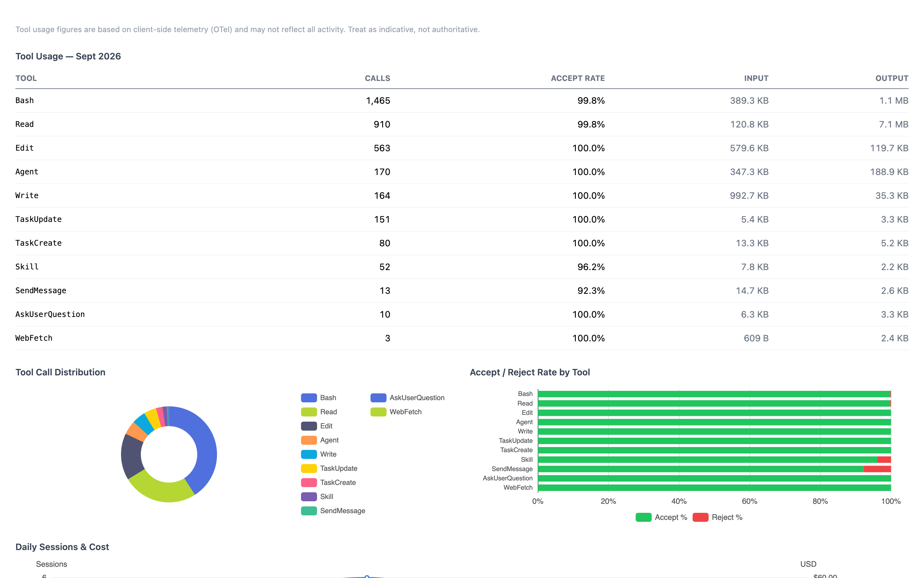Click the ACCEPT RATE column header
The width and height of the screenshot is (924, 578).
[x=578, y=78]
